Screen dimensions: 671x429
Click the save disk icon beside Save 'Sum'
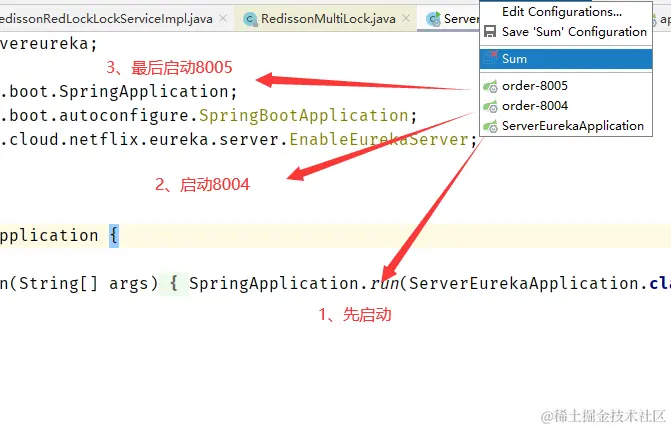[x=490, y=32]
